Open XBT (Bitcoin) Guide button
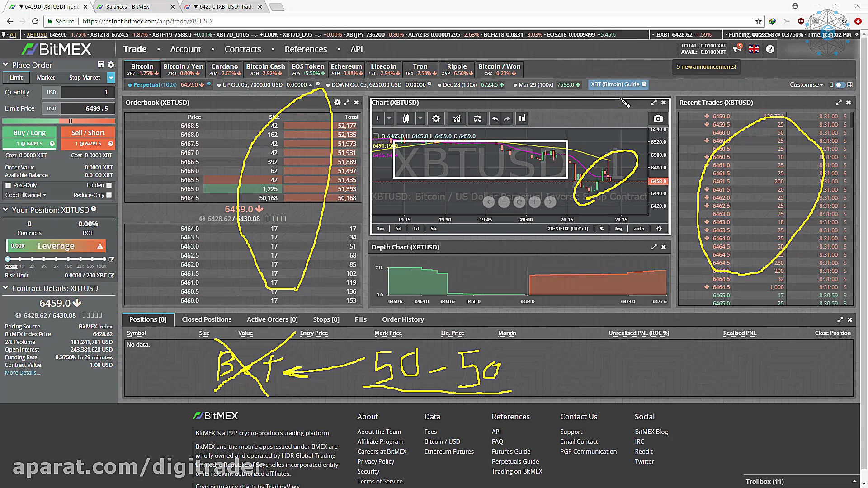 618,84
